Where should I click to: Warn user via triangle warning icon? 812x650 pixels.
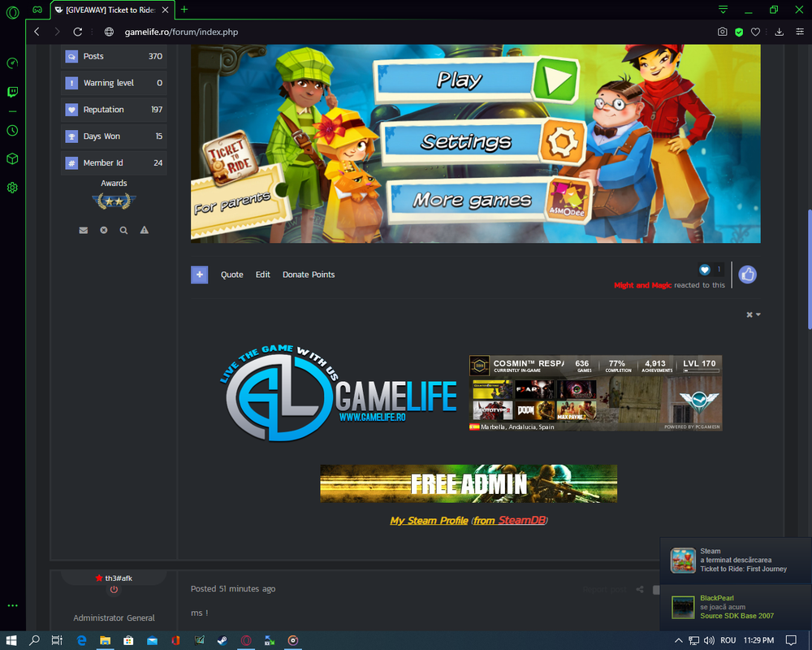coord(145,230)
